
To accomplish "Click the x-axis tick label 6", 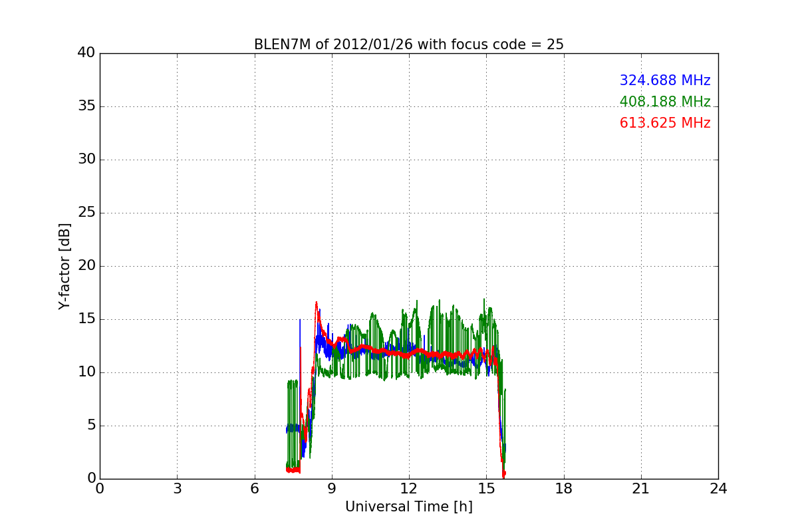I will click(254, 489).
